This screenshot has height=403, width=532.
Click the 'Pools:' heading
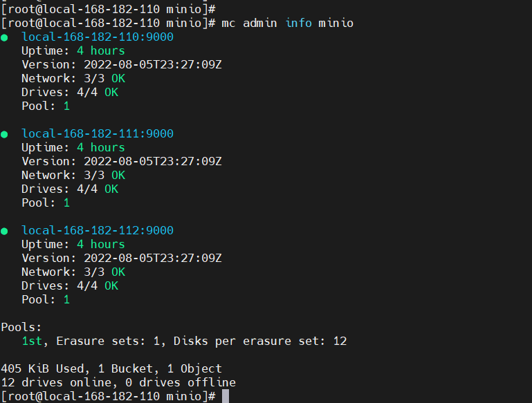[x=21, y=327]
